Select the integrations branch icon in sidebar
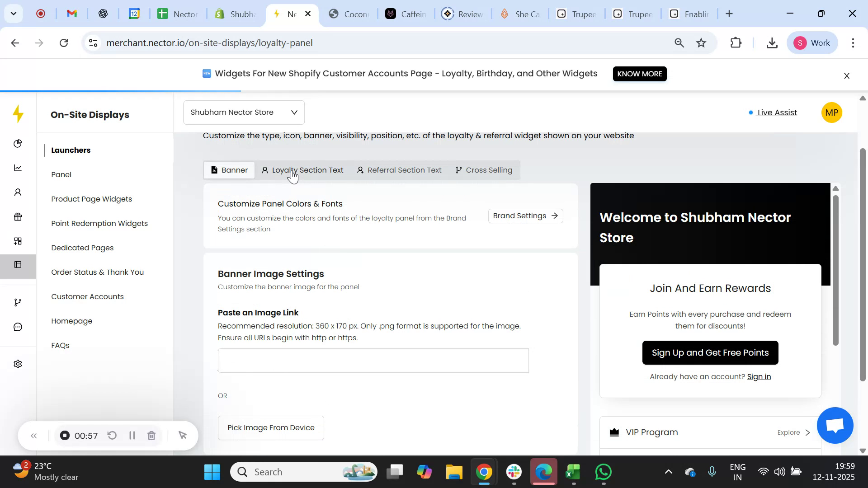868x488 pixels. click(18, 302)
